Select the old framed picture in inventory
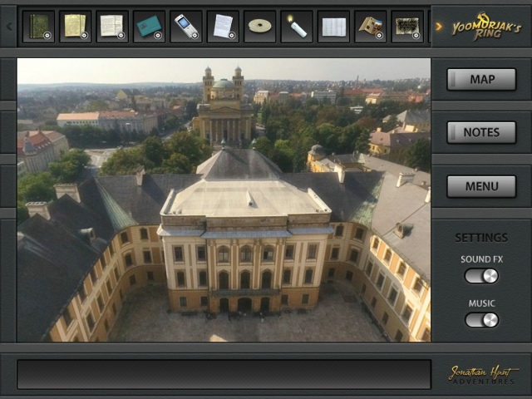This screenshot has width=532, height=399. pos(407,26)
